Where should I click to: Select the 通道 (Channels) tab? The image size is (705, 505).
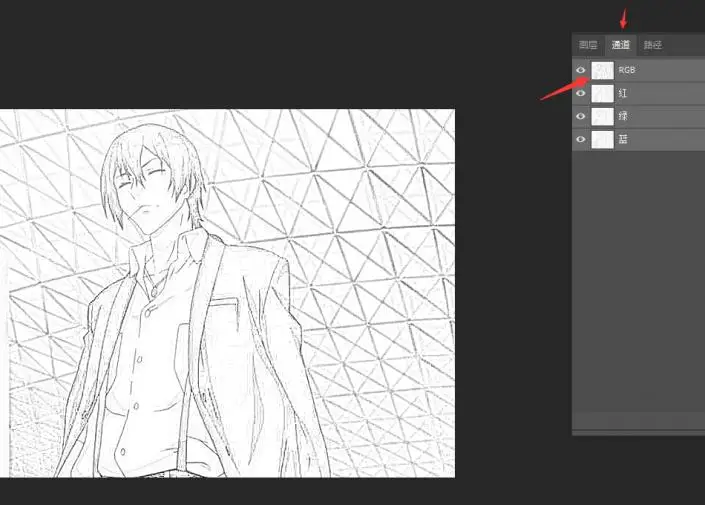pos(621,45)
